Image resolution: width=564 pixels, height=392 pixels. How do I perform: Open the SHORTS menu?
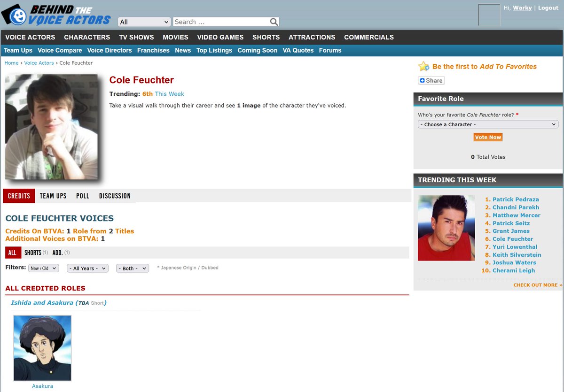point(266,37)
